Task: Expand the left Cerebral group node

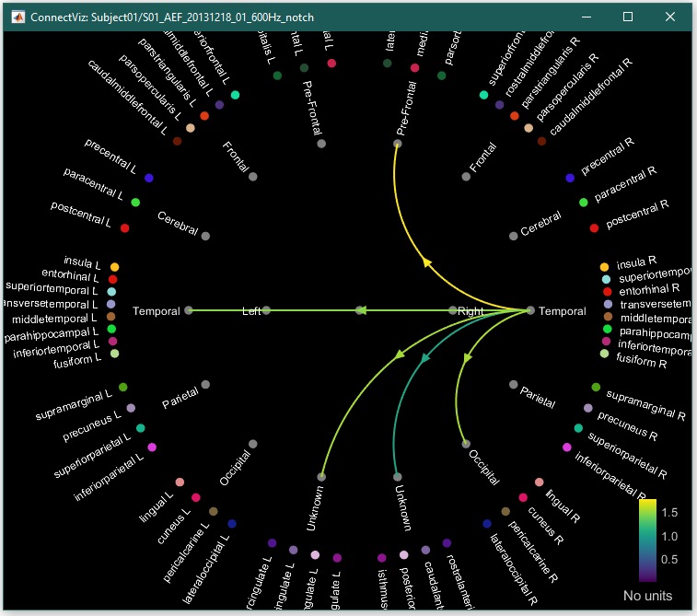Action: [x=205, y=237]
